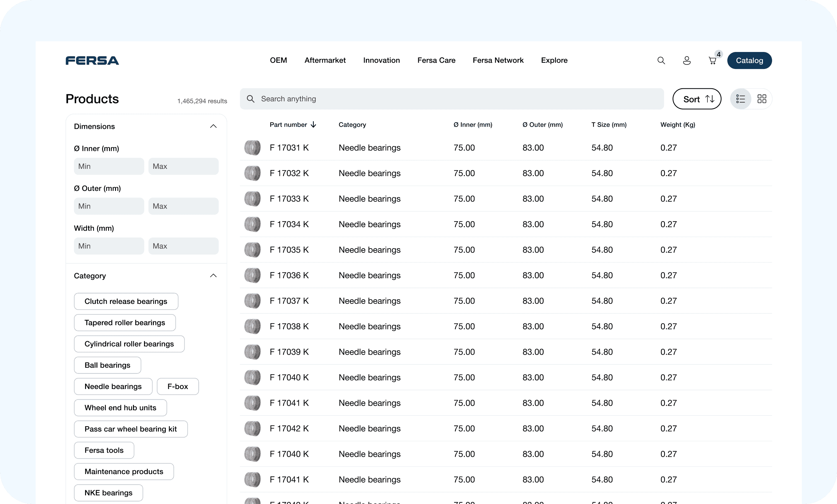Sort by Part number arrow
This screenshot has height=504, width=837.
coord(314,125)
